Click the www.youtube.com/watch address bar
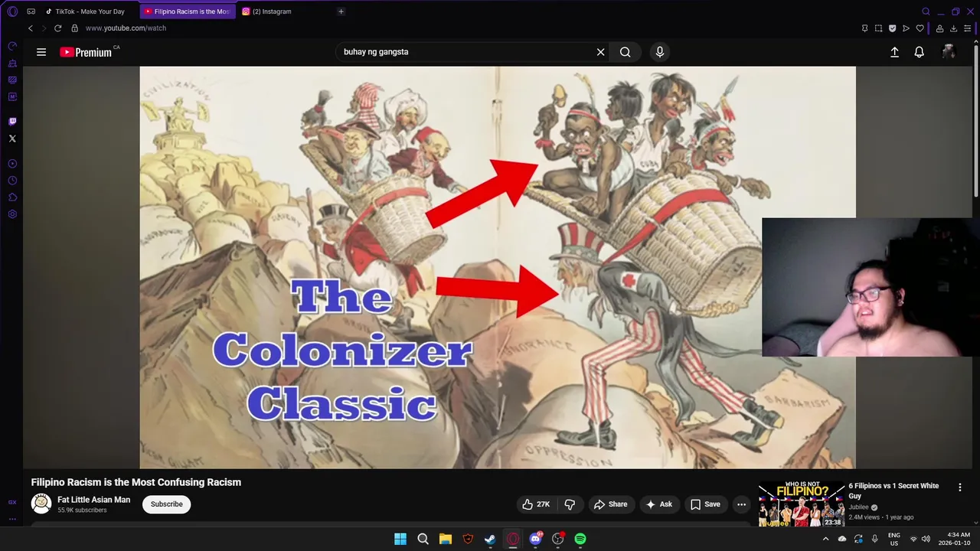The height and width of the screenshot is (551, 980). click(x=126, y=28)
